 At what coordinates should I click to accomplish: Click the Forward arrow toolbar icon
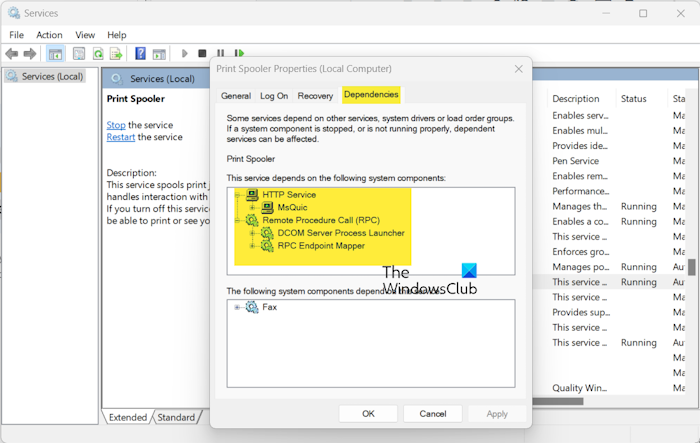coord(30,54)
